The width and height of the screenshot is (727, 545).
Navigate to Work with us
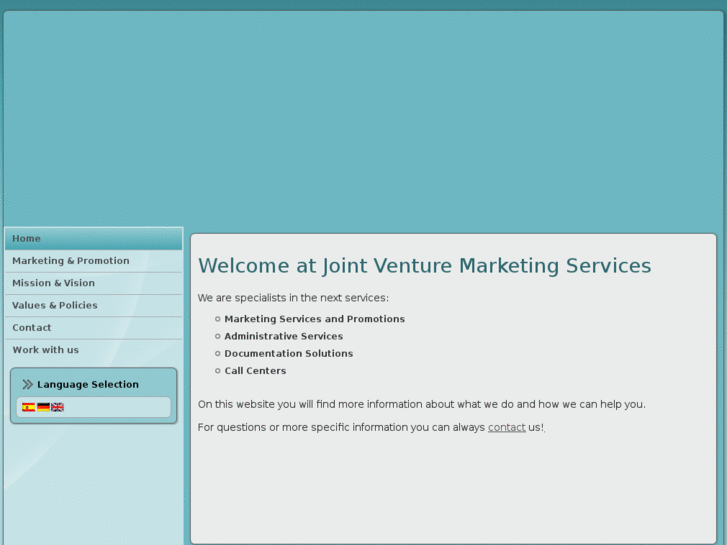[x=45, y=350]
